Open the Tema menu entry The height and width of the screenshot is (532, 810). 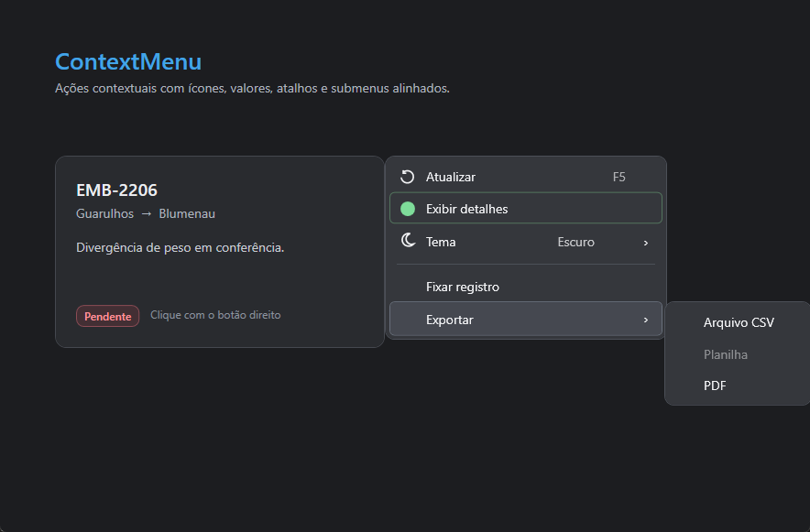[x=526, y=242]
